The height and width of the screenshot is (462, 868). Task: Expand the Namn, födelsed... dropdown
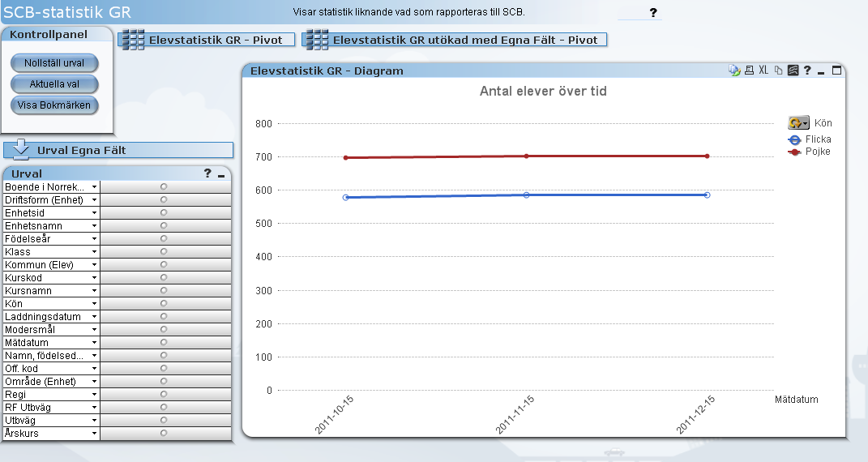point(94,356)
